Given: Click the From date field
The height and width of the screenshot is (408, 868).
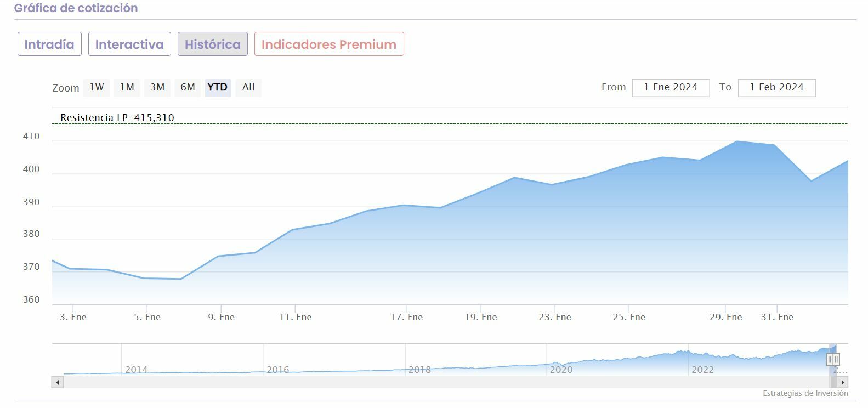Looking at the screenshot, I should (671, 88).
